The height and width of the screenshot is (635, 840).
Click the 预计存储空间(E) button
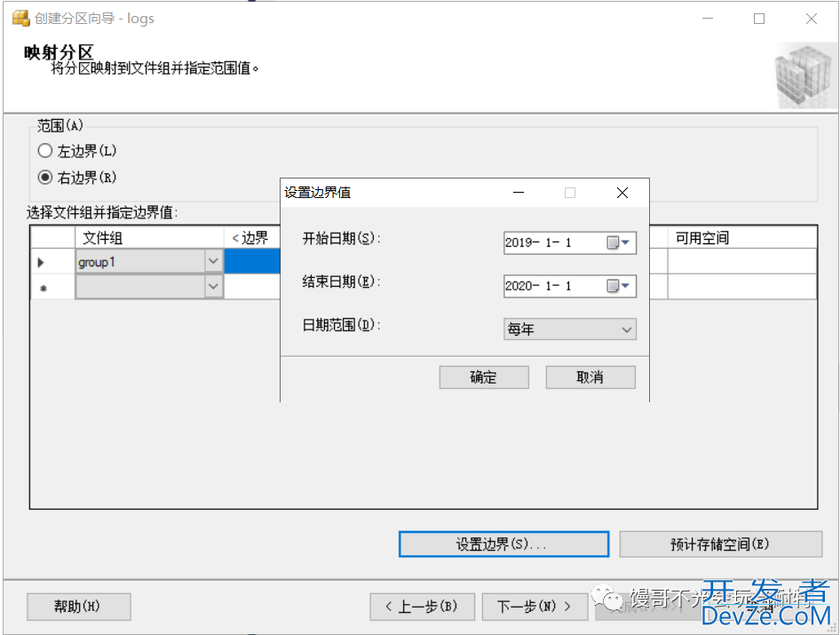(720, 544)
